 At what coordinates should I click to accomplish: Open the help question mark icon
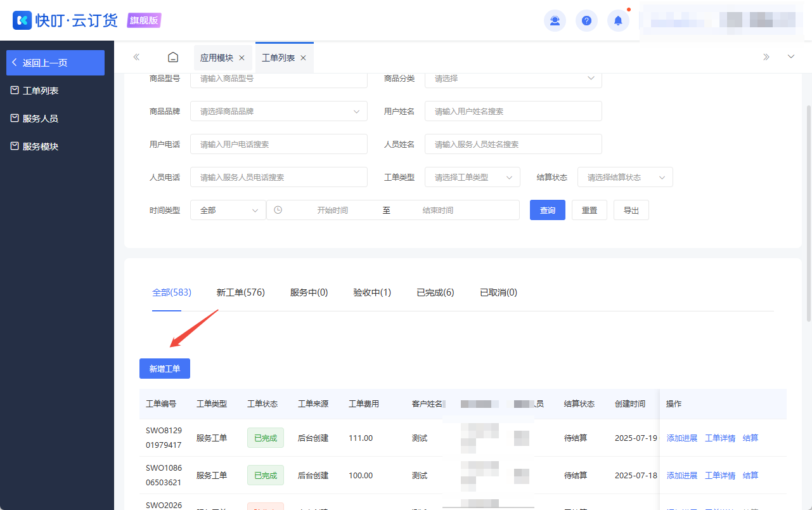[586, 21]
